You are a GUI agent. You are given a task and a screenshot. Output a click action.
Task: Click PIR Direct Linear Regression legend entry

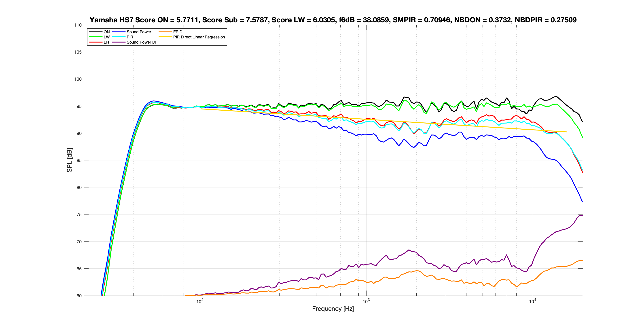[x=199, y=37]
